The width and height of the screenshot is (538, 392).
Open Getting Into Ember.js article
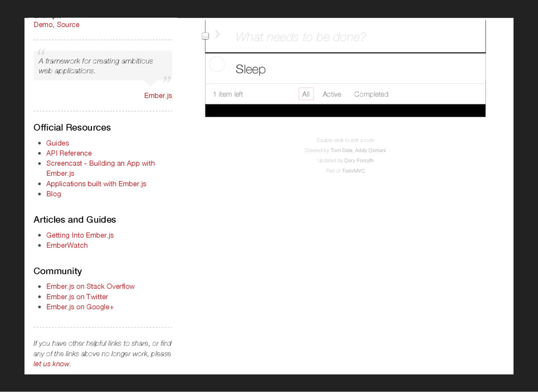pyautogui.click(x=80, y=235)
